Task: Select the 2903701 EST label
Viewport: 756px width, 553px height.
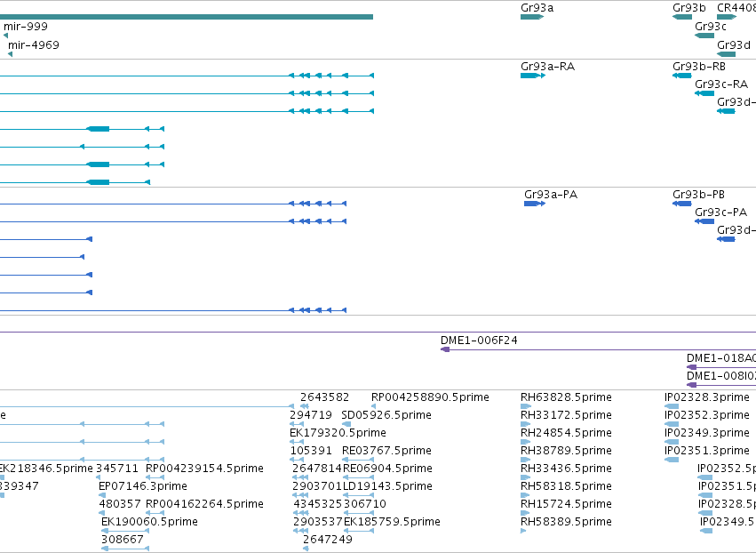Action: point(317,486)
